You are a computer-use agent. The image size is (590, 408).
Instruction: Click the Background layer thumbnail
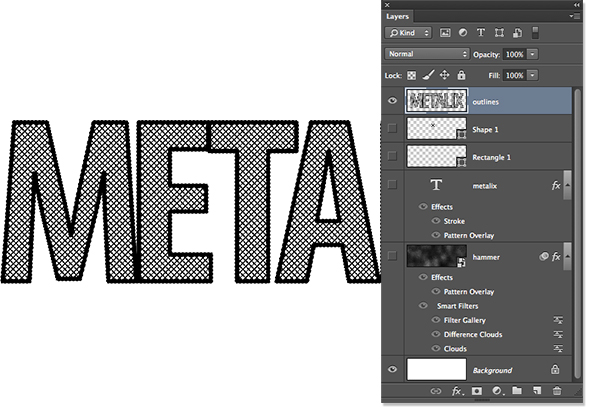pos(436,369)
